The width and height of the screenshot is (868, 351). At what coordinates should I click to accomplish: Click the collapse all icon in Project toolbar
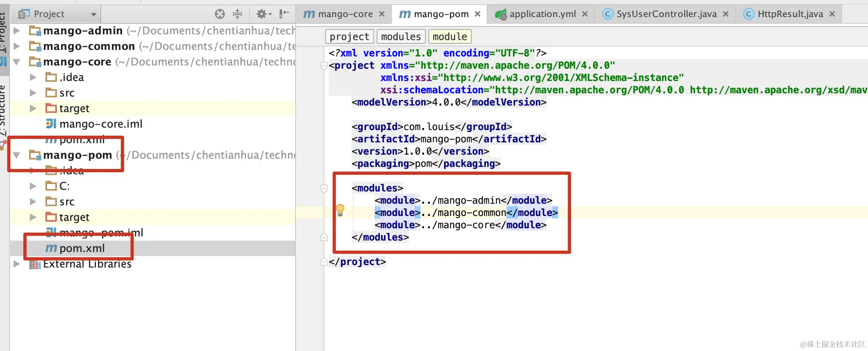click(x=237, y=14)
